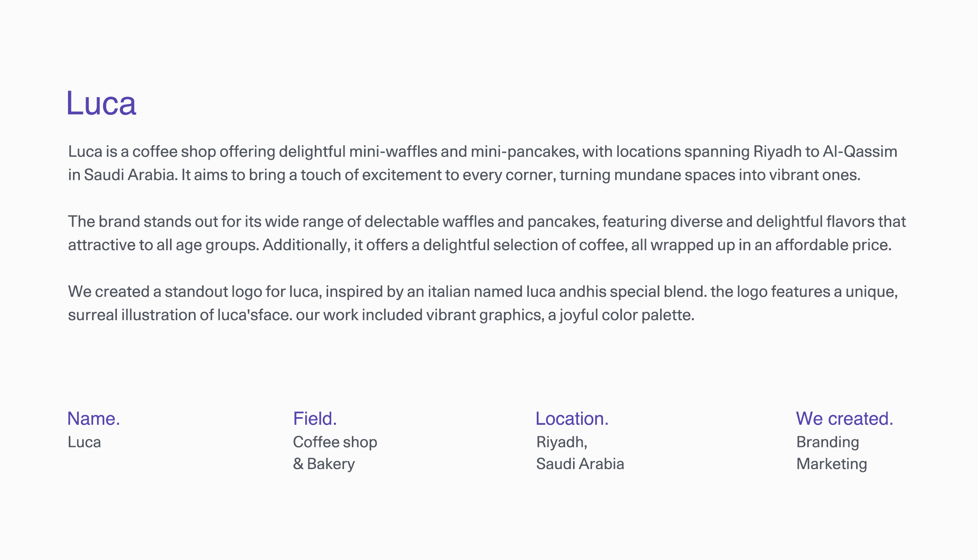Click the line starting "in Saudi Arabia. It aims"
The width and height of the screenshot is (978, 560).
pyautogui.click(x=464, y=175)
